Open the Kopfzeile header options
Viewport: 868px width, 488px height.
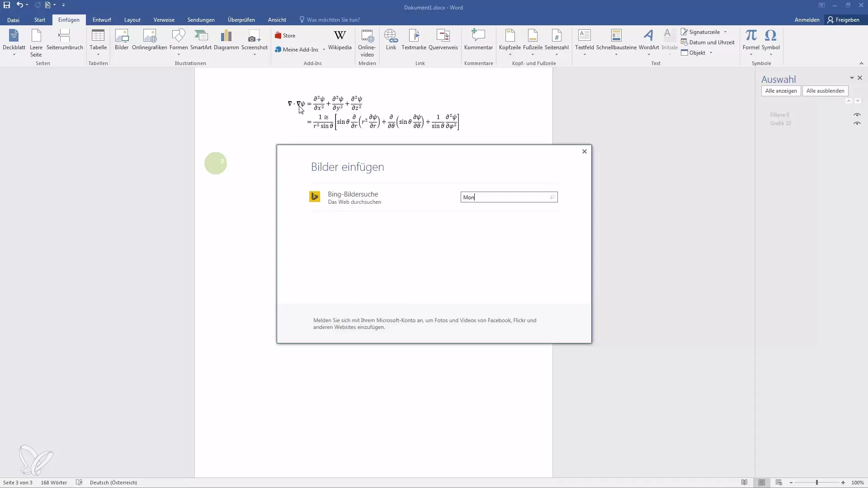[510, 42]
